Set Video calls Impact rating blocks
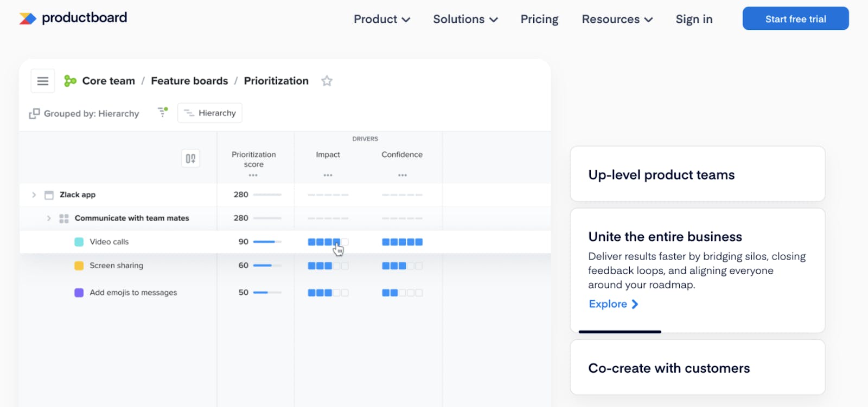 click(x=328, y=242)
